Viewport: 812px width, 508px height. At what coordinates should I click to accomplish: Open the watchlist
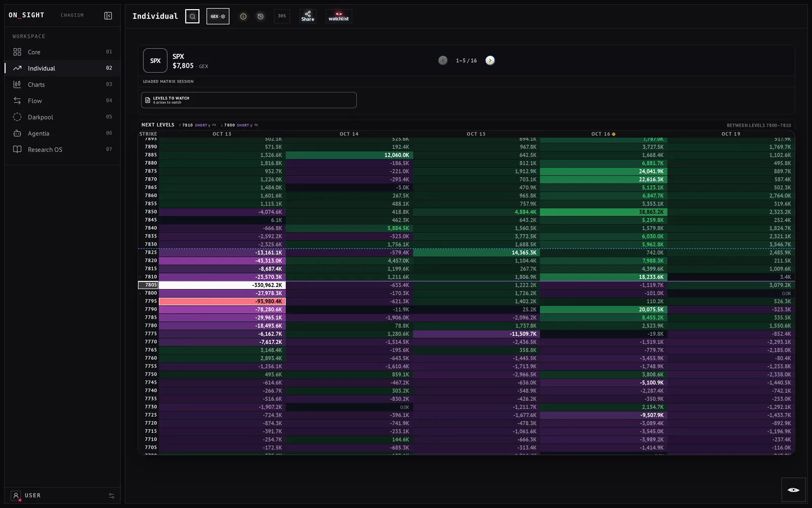pos(339,16)
